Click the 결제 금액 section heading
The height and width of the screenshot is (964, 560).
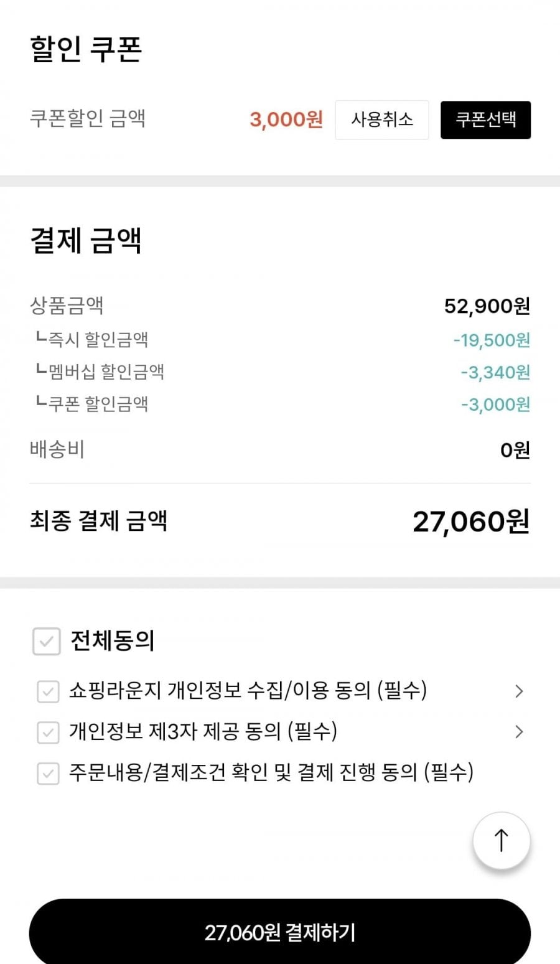click(86, 241)
